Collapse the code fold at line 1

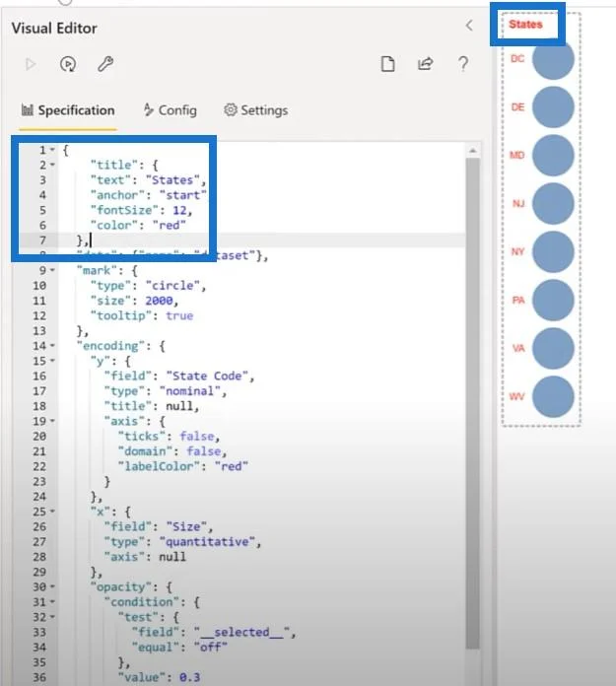pyautogui.click(x=52, y=150)
